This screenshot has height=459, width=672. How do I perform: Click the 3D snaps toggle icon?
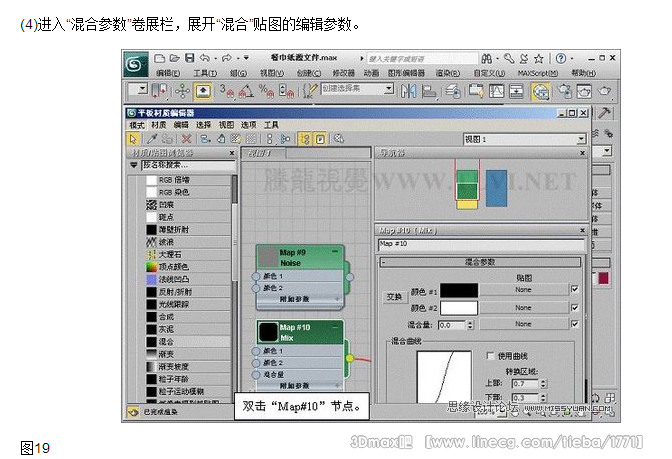pyautogui.click(x=227, y=91)
